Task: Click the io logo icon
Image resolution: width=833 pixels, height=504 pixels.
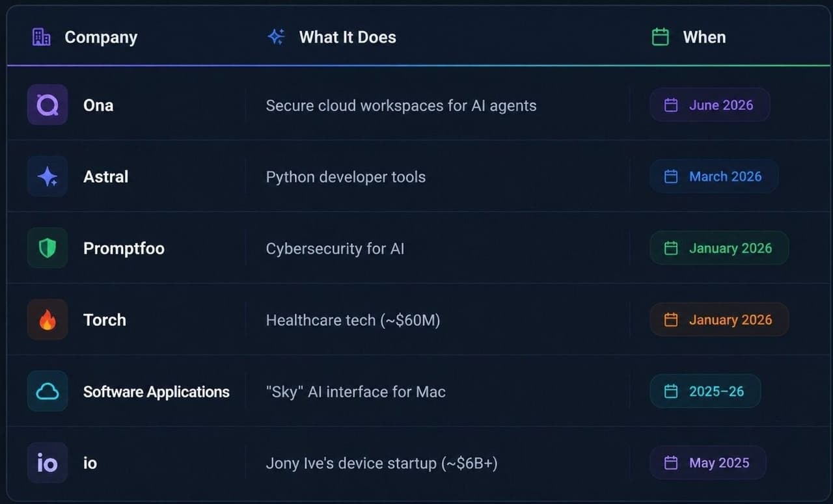Action: click(x=48, y=462)
